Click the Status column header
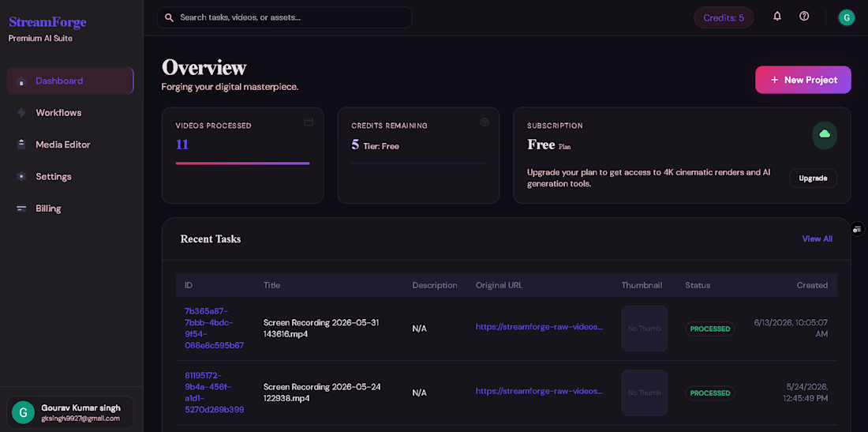 click(x=698, y=285)
